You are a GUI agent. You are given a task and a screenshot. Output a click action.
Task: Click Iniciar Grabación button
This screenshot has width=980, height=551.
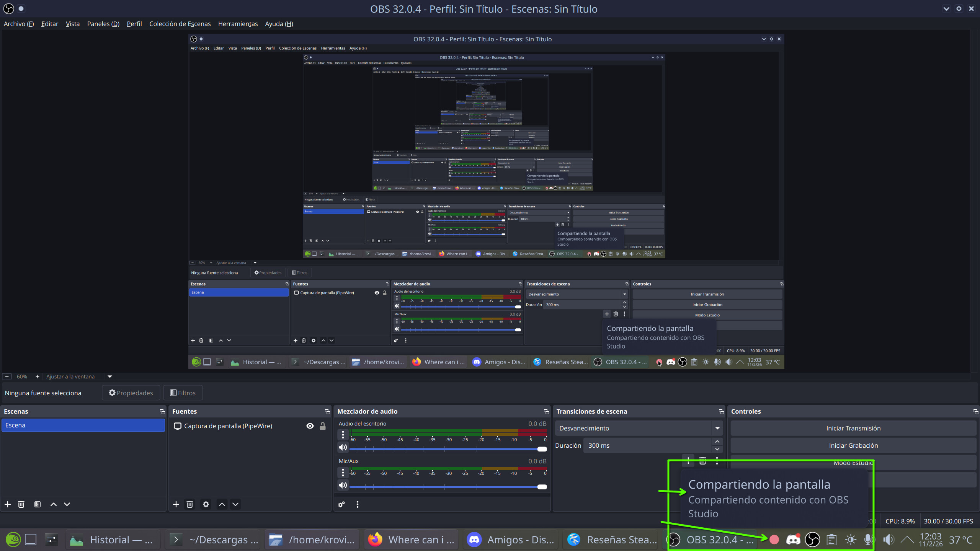pyautogui.click(x=853, y=445)
